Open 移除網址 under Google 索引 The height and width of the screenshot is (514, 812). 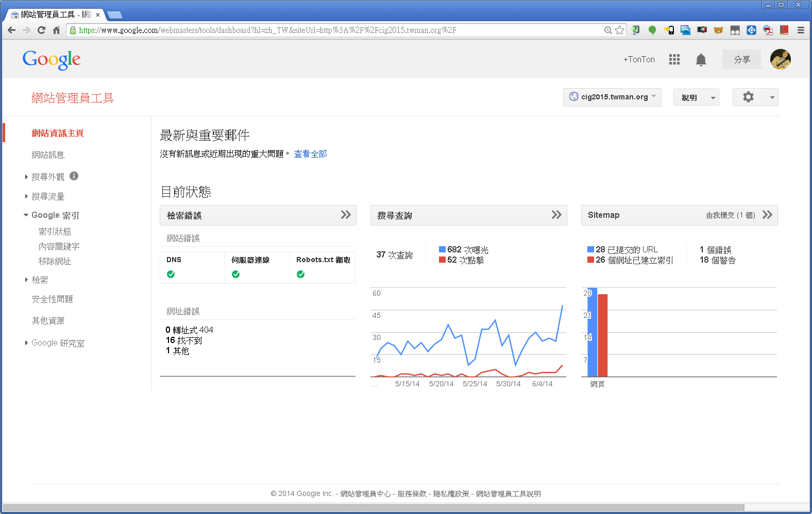click(x=55, y=262)
